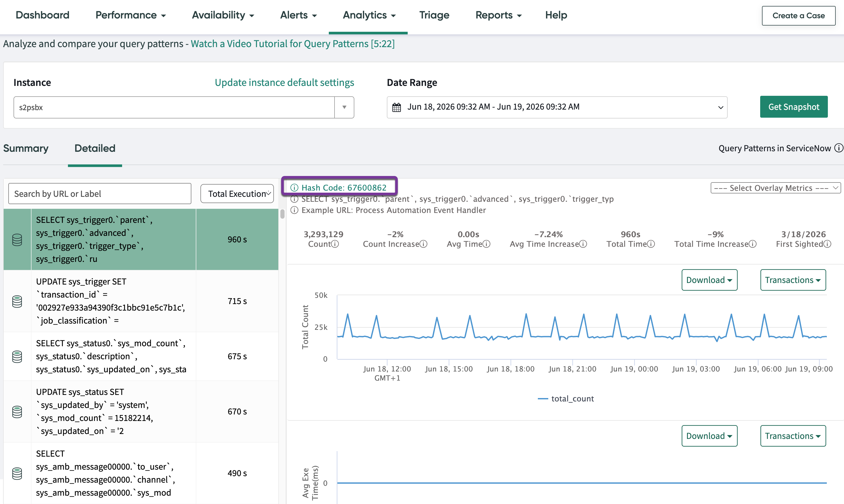844x504 pixels.
Task: Click info icon next to Avg Time
Action: tap(486, 244)
